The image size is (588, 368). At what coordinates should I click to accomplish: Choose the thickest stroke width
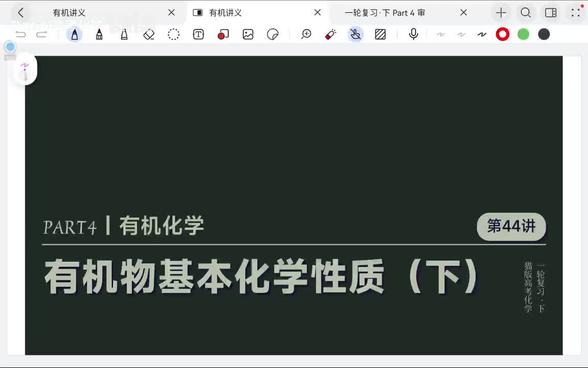tap(482, 34)
